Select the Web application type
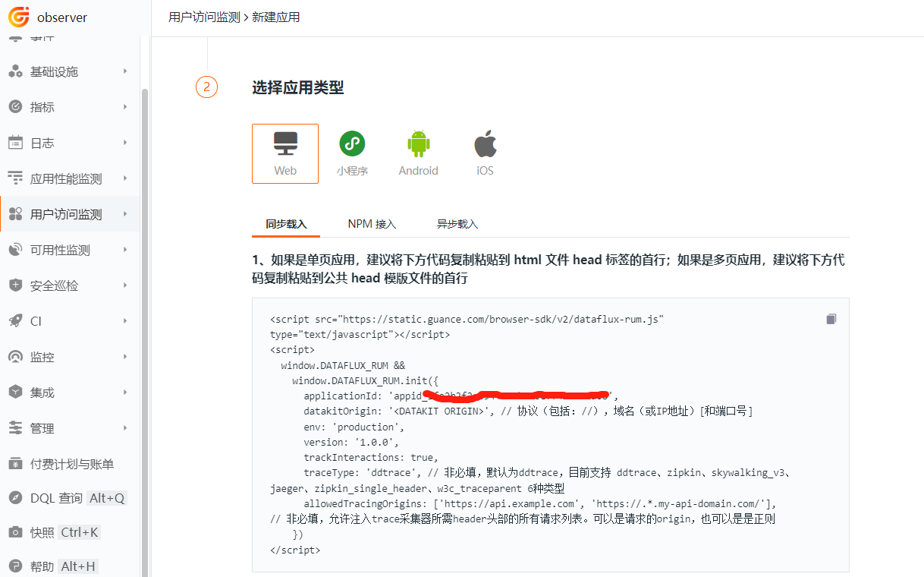The width and height of the screenshot is (924, 577). pos(285,153)
